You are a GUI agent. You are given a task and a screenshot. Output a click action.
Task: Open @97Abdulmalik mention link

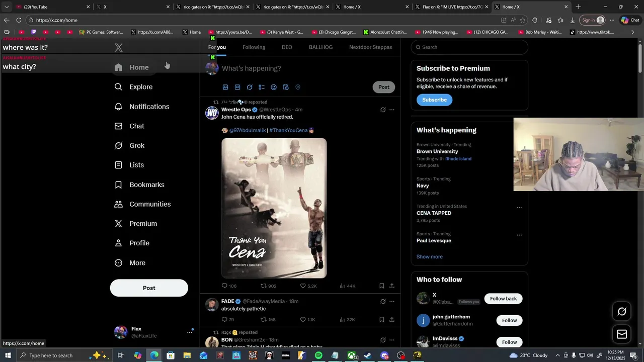point(248,130)
